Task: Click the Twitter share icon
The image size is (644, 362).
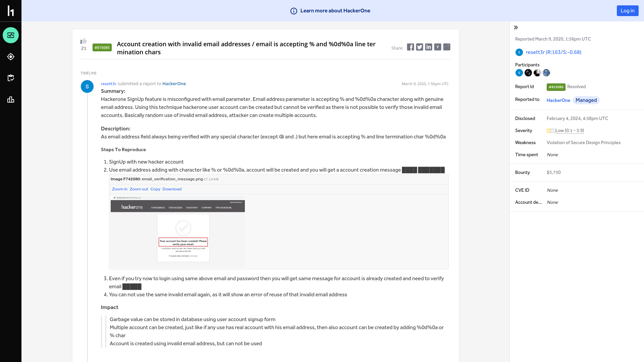Action: 419,47
